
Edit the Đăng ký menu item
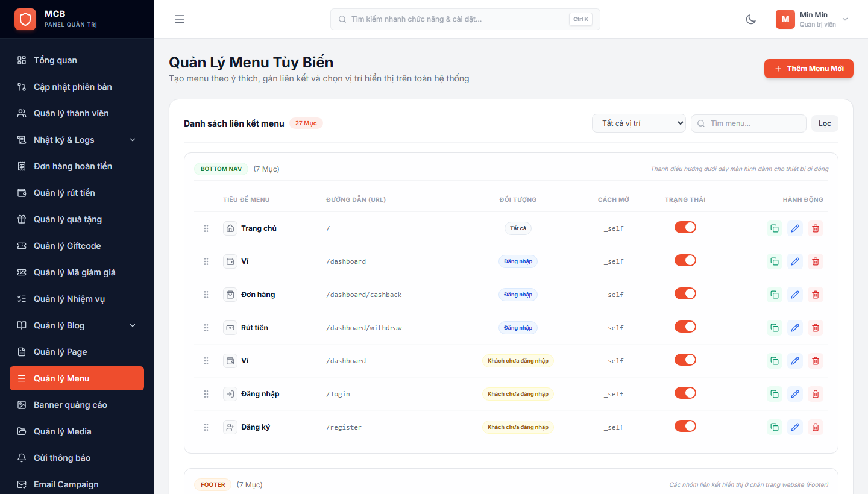click(795, 427)
